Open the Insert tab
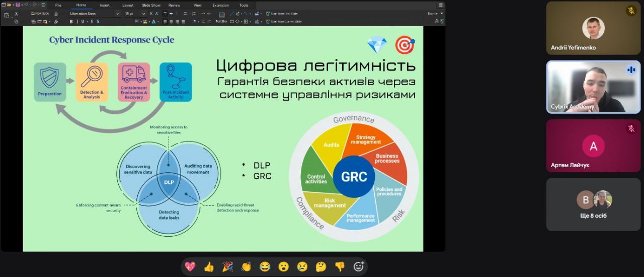This screenshot has width=644, height=277. coord(105,5)
